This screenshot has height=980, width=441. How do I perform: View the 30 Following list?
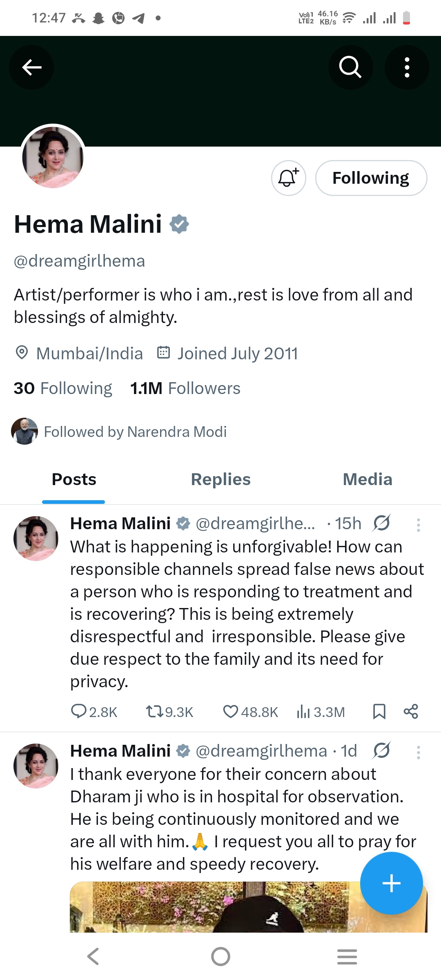(x=63, y=388)
